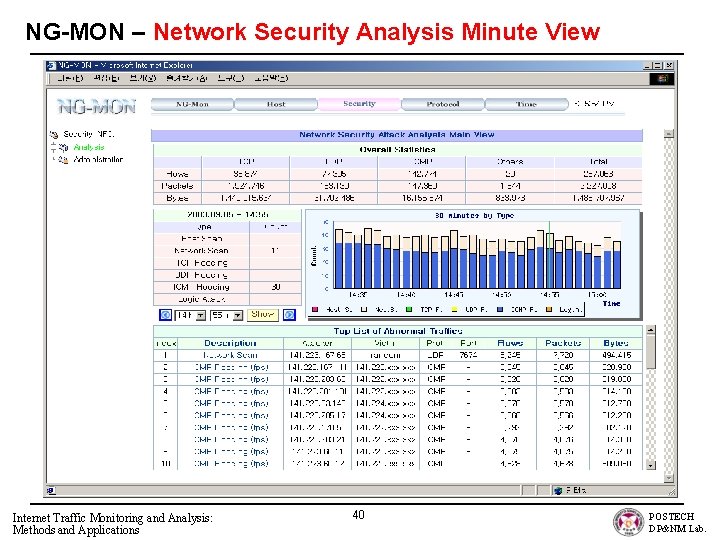The height and width of the screenshot is (540, 720).
Task: Click the green 14:55 marker line in the chart
Action: [x=549, y=255]
